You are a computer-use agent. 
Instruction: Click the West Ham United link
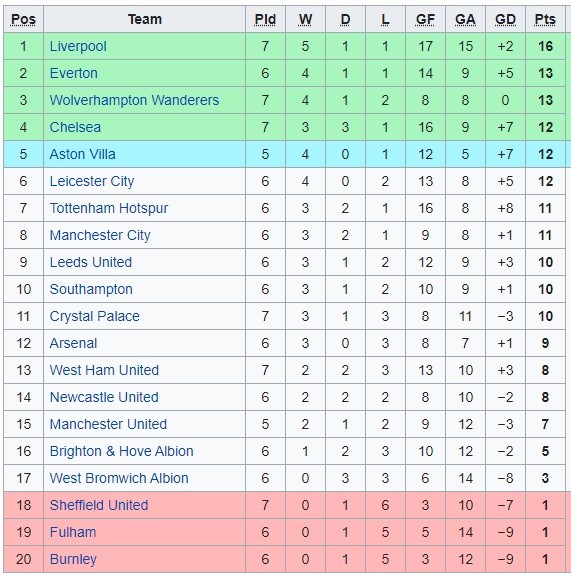pos(104,370)
